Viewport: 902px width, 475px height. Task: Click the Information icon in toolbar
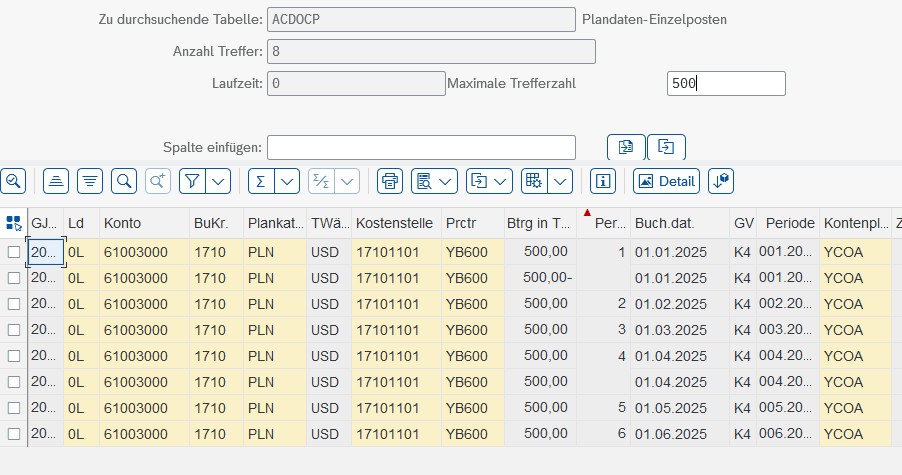pyautogui.click(x=602, y=181)
